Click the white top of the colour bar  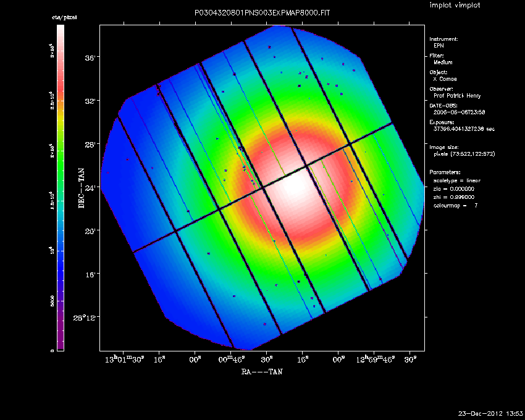click(61, 30)
